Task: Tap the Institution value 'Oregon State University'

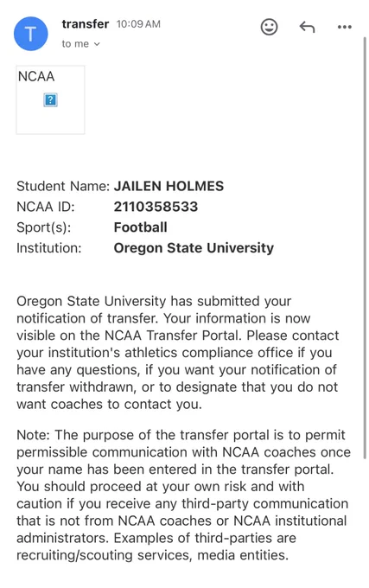Action: (x=194, y=248)
